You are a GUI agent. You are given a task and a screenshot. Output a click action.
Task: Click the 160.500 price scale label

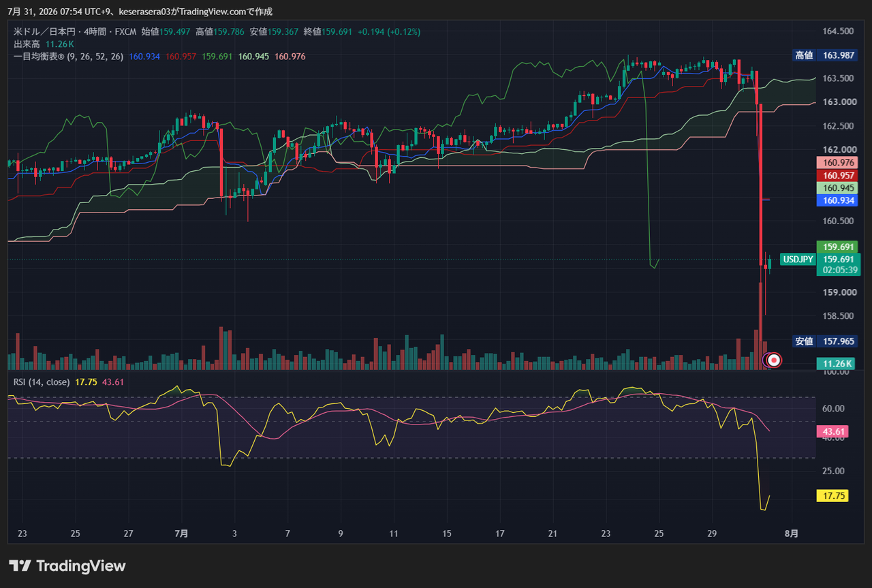838,221
